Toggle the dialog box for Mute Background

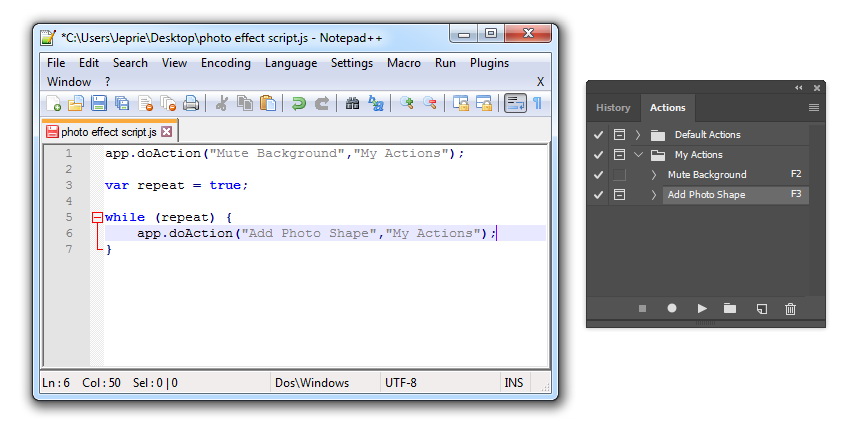point(619,175)
